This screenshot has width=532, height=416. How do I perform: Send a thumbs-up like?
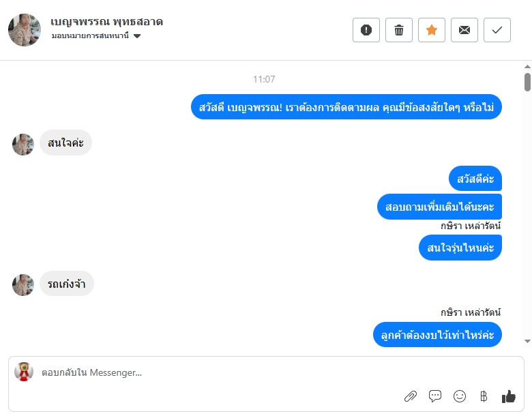tap(509, 396)
